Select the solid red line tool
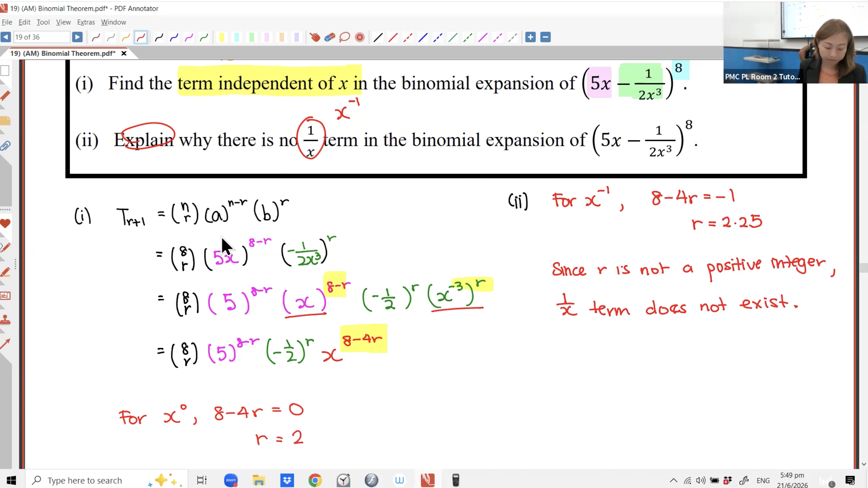This screenshot has height=488, width=868. pos(393,37)
